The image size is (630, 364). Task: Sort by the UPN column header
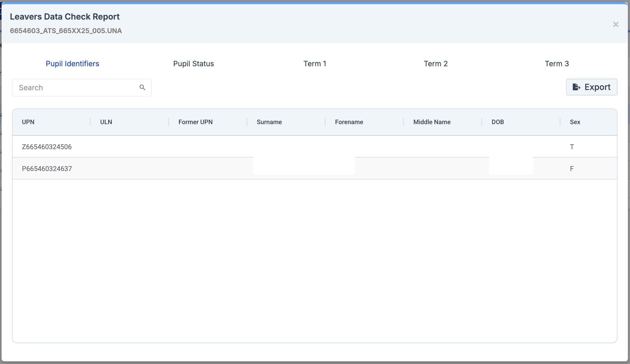[x=28, y=122]
